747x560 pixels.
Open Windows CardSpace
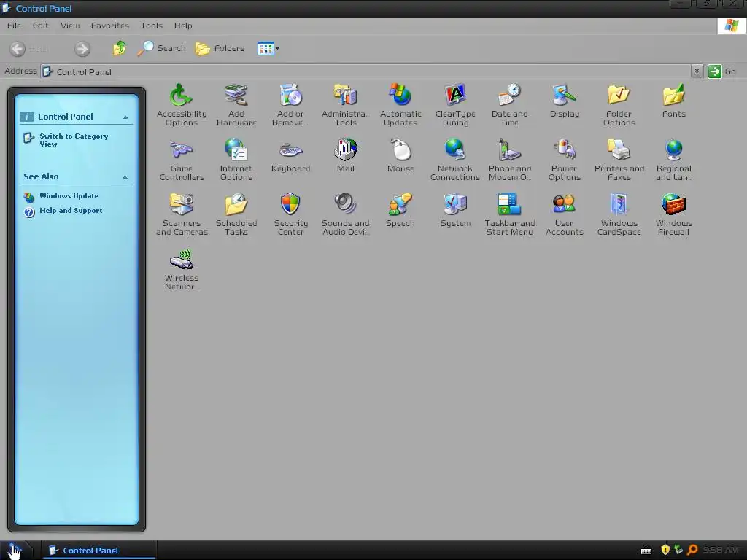[x=619, y=214]
